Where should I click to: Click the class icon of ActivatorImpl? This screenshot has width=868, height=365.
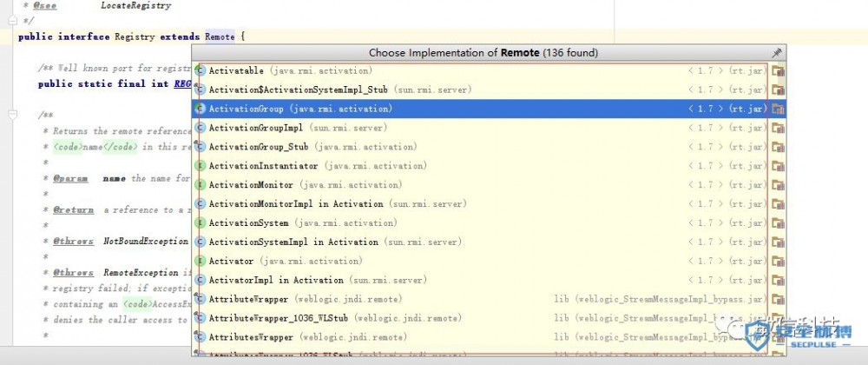coord(200,280)
